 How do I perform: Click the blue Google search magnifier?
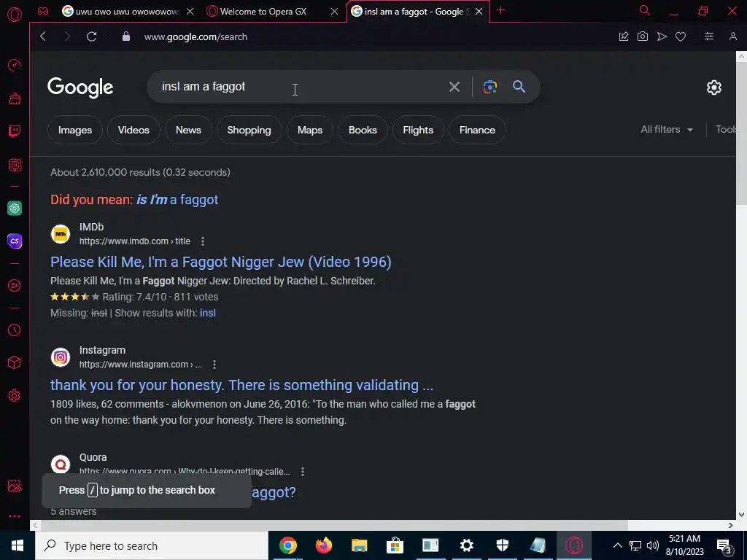(x=519, y=87)
